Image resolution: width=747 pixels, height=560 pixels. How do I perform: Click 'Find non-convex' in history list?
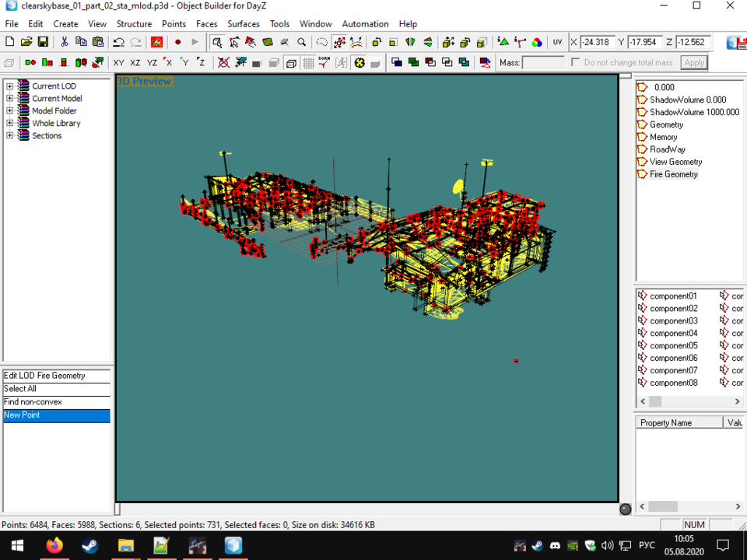pos(57,402)
